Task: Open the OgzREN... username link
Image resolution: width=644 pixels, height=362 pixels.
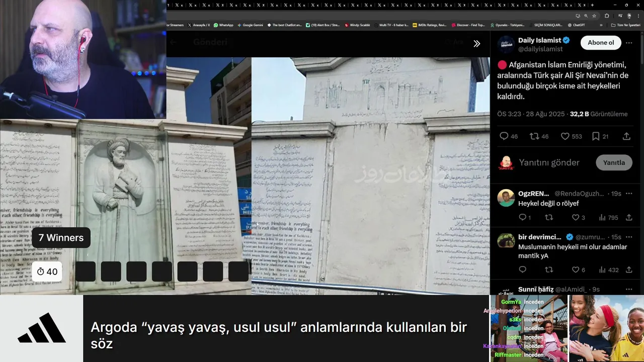Action: (x=534, y=194)
